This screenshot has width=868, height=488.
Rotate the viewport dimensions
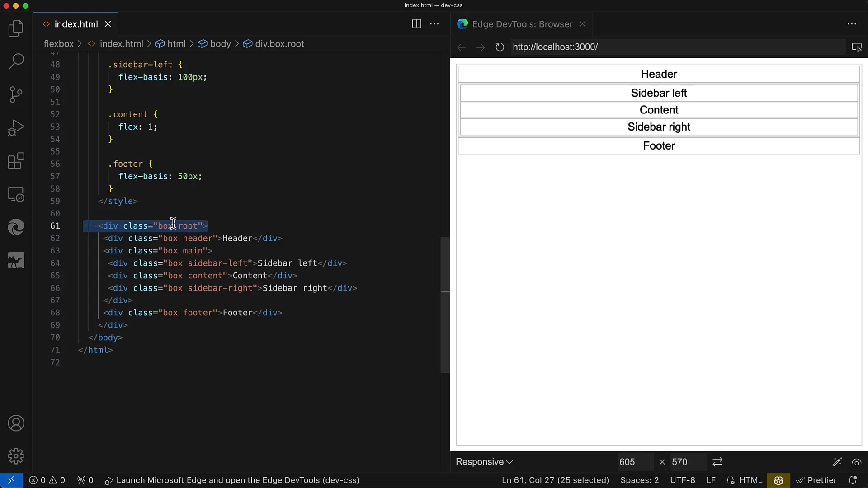717,462
